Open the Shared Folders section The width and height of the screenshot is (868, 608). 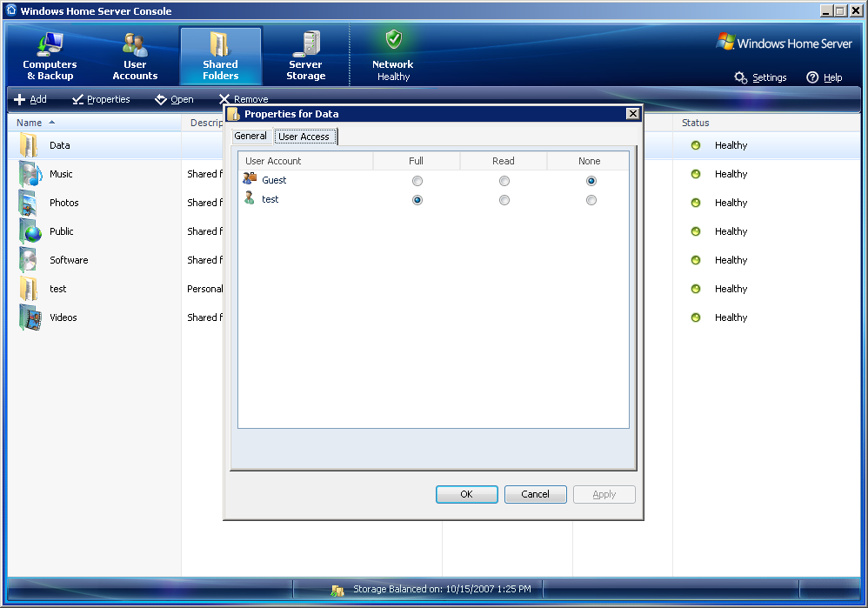click(220, 56)
